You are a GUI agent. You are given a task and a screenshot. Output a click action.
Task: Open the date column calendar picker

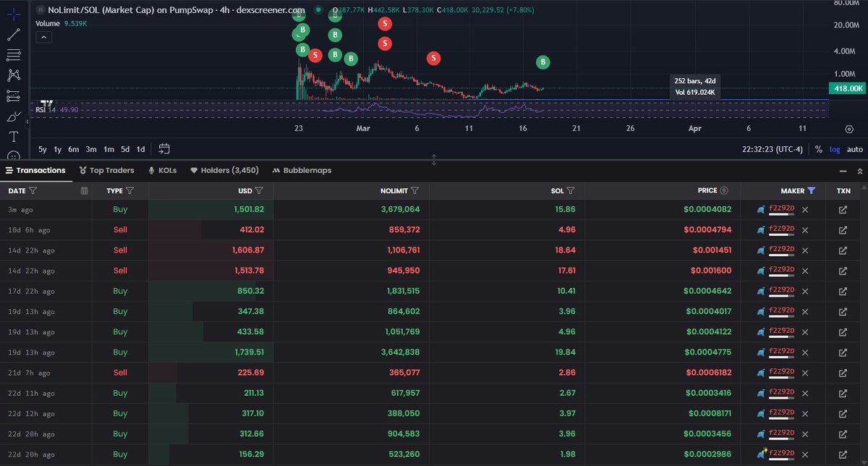pos(85,191)
